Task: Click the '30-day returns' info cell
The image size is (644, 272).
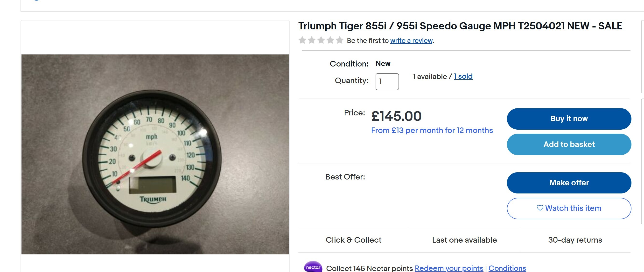Action: click(x=575, y=240)
